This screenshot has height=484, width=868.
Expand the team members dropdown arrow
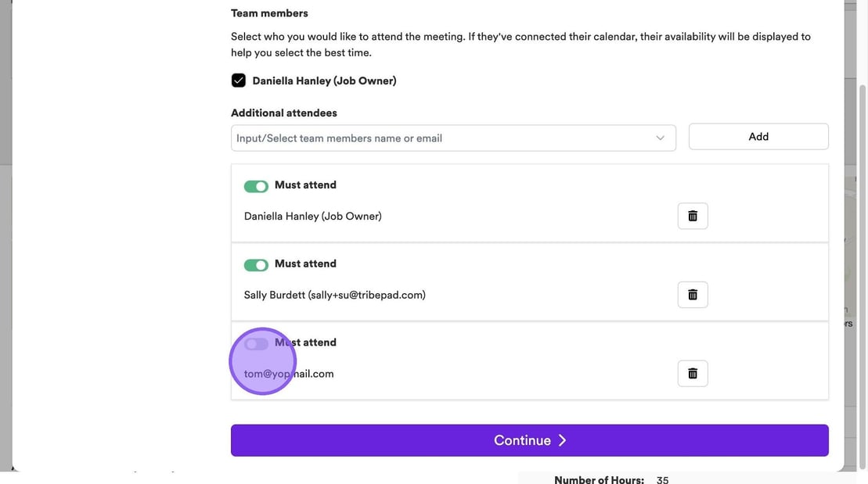[660, 138]
